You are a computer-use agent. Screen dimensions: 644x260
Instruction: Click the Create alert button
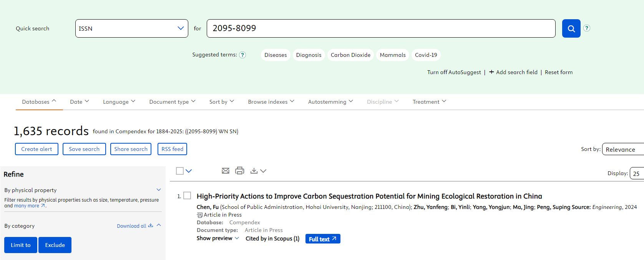tap(37, 149)
